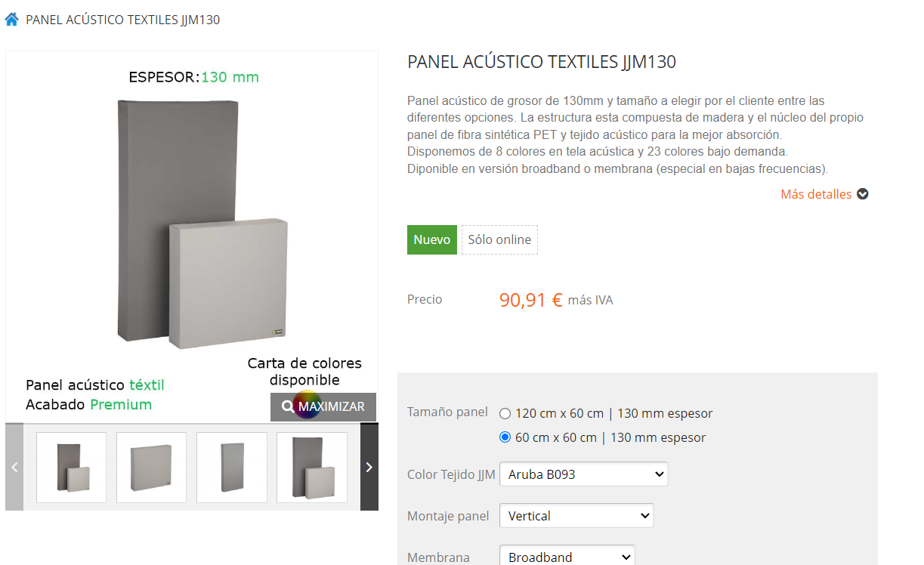
Task: Click the green Nuevo badge
Action: click(432, 239)
